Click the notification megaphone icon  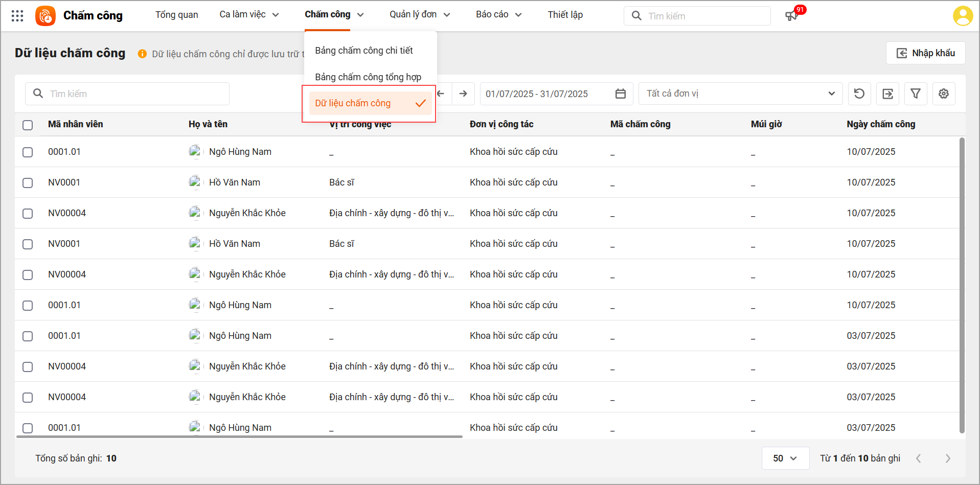tap(791, 16)
